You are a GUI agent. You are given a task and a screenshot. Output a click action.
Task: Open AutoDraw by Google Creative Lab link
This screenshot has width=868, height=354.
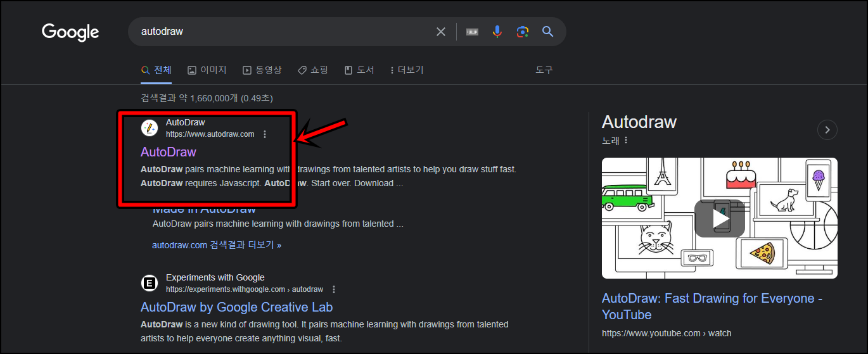coord(236,307)
